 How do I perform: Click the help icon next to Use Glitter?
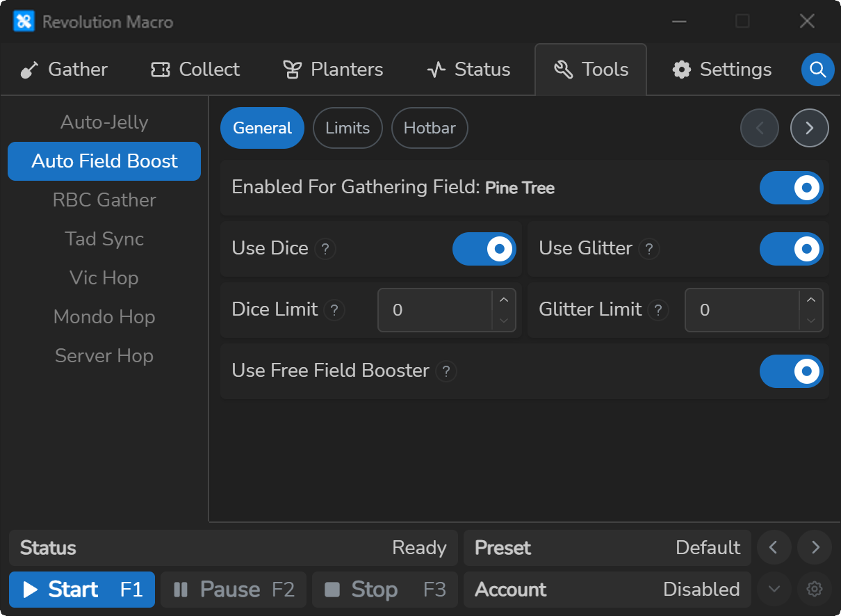point(649,249)
